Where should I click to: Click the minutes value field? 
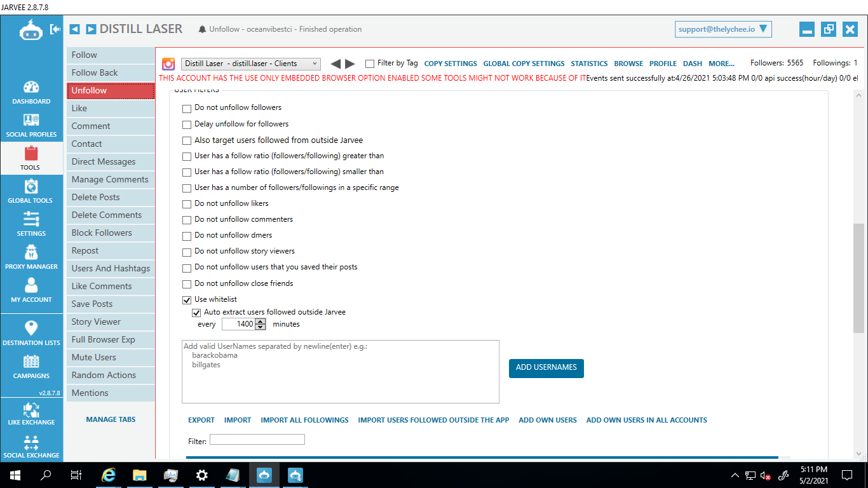pos(238,324)
